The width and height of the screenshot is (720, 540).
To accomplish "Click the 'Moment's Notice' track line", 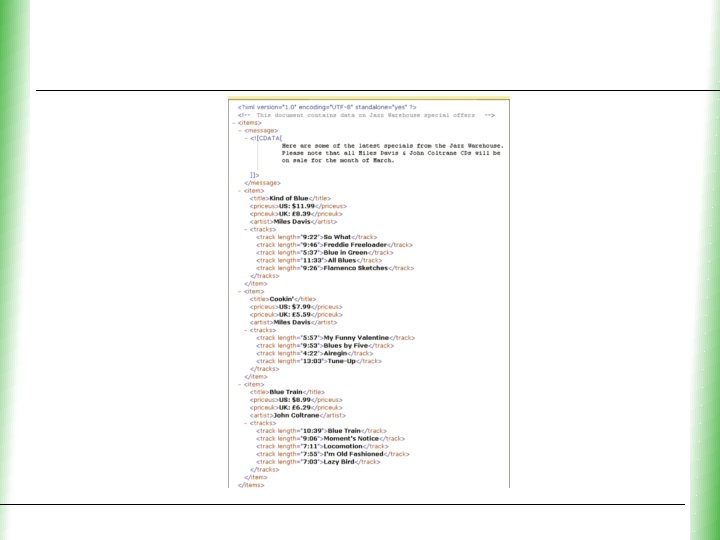I will (331, 439).
